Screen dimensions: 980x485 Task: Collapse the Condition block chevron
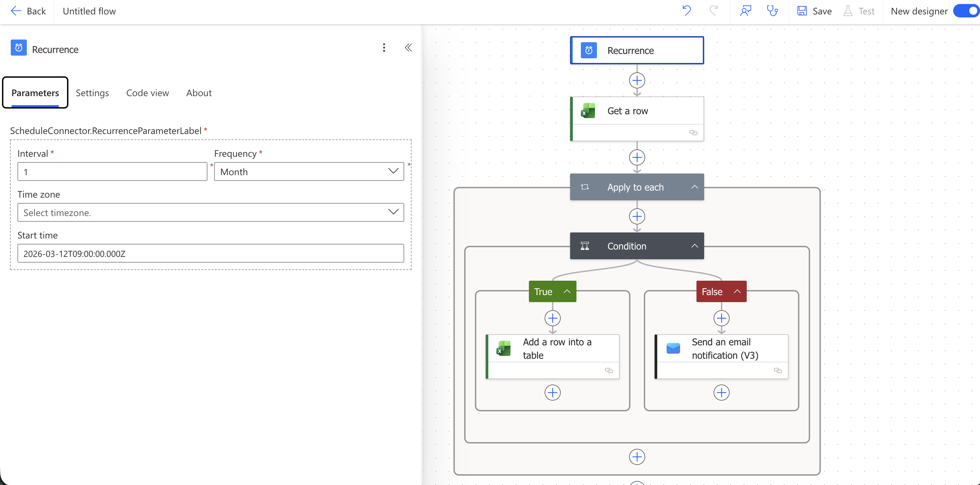tap(694, 246)
